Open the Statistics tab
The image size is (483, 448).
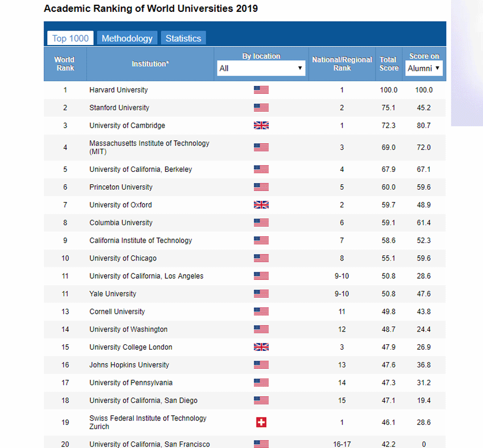pyautogui.click(x=183, y=38)
